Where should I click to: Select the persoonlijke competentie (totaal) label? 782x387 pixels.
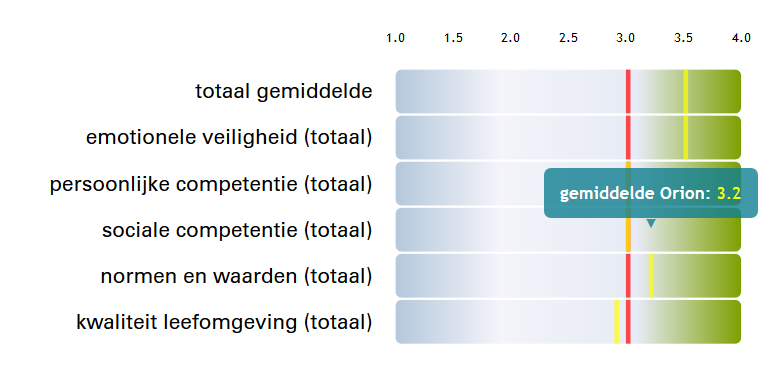pyautogui.click(x=211, y=185)
